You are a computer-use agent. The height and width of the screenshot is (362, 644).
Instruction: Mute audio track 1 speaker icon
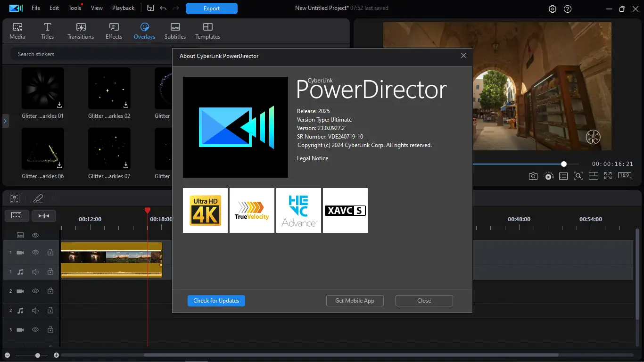[x=35, y=272]
